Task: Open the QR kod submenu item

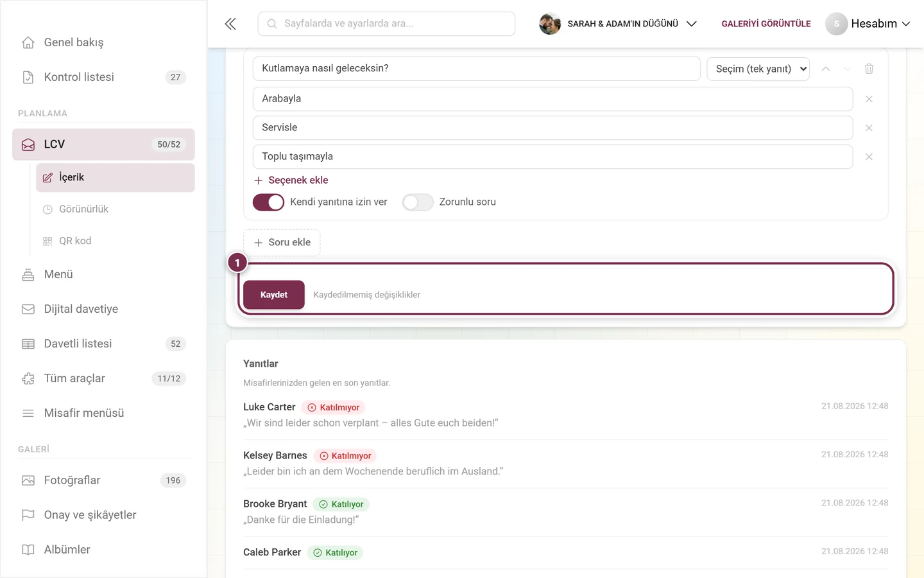Action: tap(116, 241)
